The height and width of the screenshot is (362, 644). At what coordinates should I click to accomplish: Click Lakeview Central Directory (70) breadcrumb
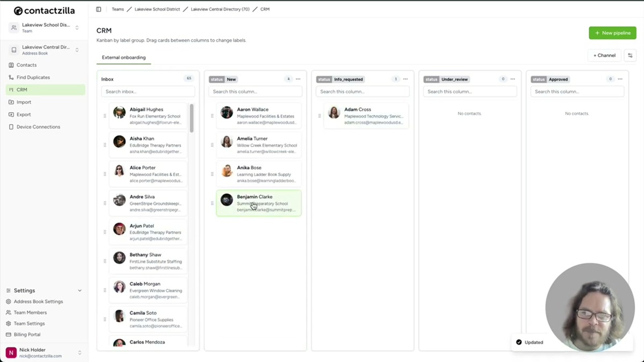(220, 9)
